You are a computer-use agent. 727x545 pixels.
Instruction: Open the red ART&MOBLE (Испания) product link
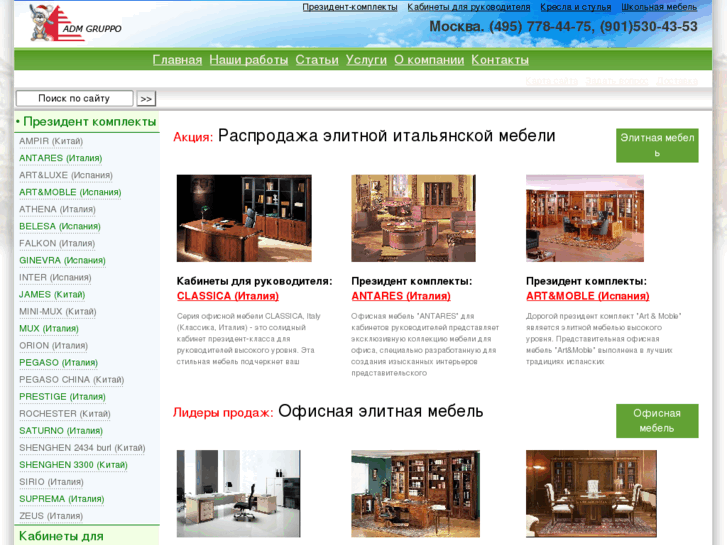point(587,296)
